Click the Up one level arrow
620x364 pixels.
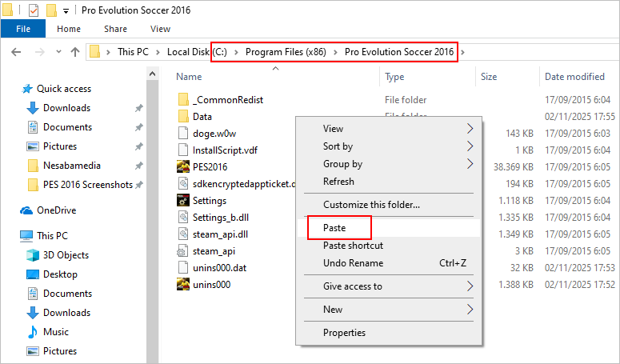[x=75, y=52]
